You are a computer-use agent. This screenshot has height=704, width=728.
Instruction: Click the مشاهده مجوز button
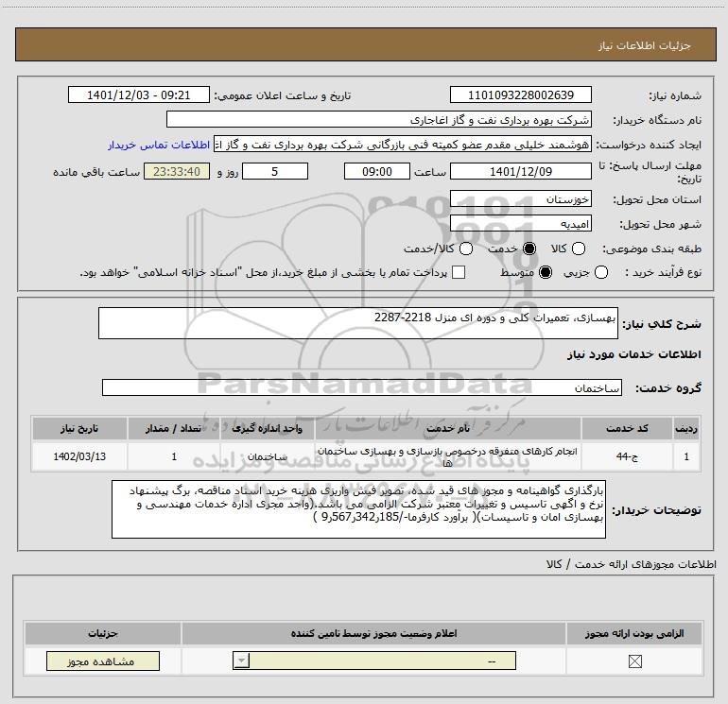103,661
